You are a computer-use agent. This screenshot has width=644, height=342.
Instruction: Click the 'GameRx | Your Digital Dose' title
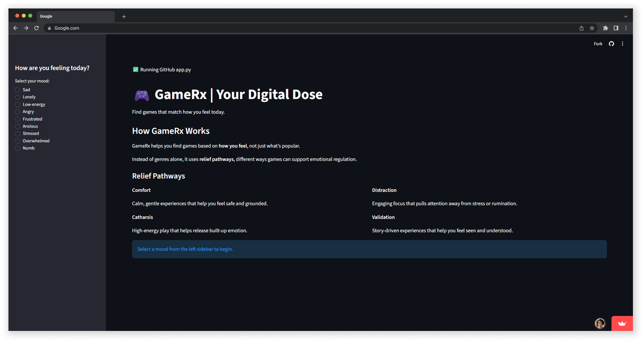[x=238, y=94]
